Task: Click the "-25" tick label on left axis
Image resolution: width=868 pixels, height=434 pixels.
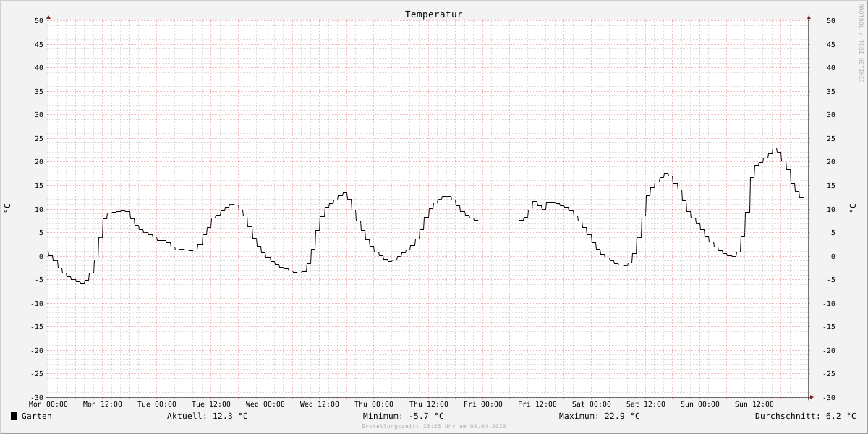Action: click(x=37, y=374)
